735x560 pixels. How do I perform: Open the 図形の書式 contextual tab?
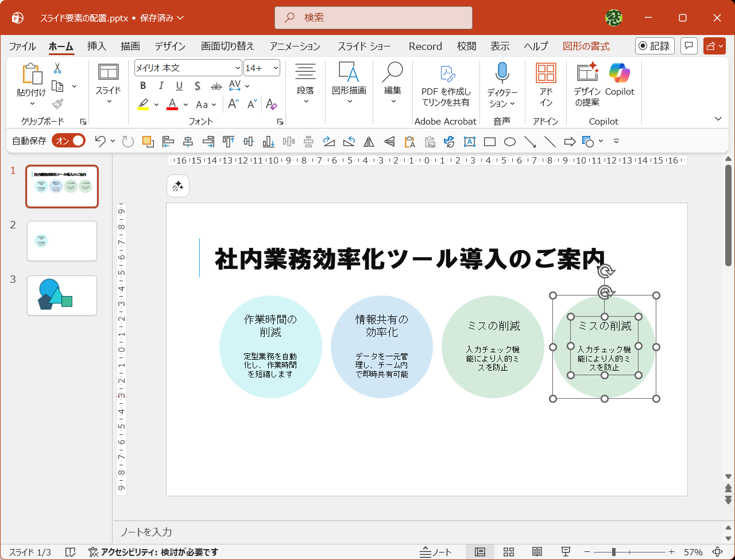pos(587,46)
